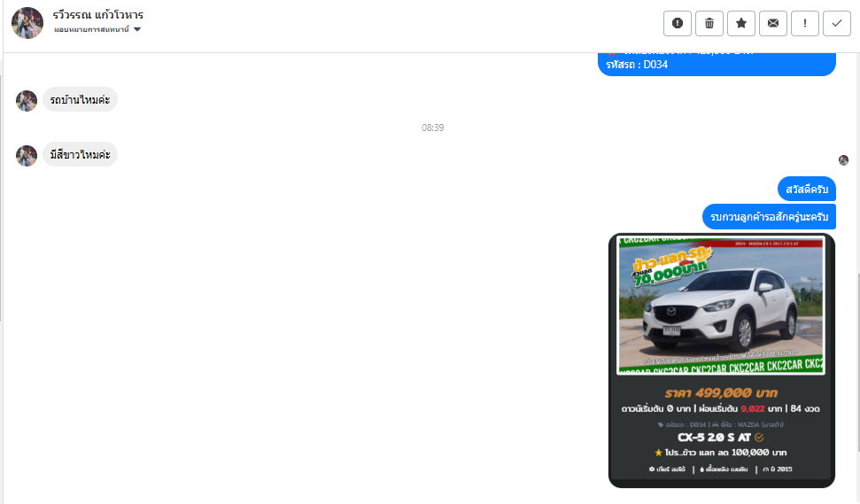Mark conversation done with checkmark icon
The height and width of the screenshot is (504, 860).
click(x=836, y=24)
